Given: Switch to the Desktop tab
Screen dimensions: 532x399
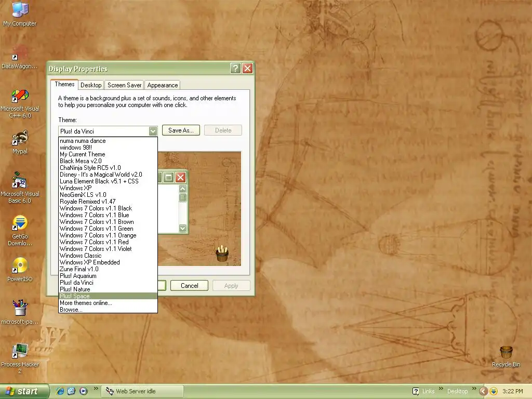Looking at the screenshot, I should (x=91, y=85).
